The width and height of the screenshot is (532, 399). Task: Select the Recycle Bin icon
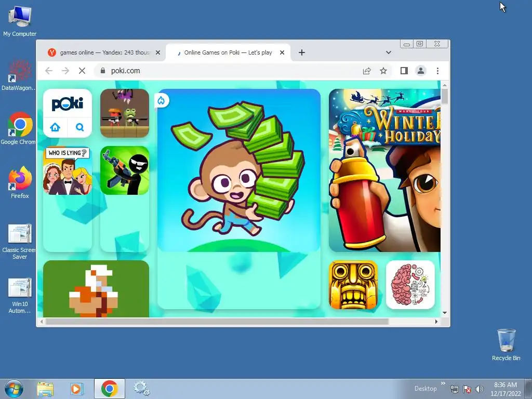(x=506, y=345)
